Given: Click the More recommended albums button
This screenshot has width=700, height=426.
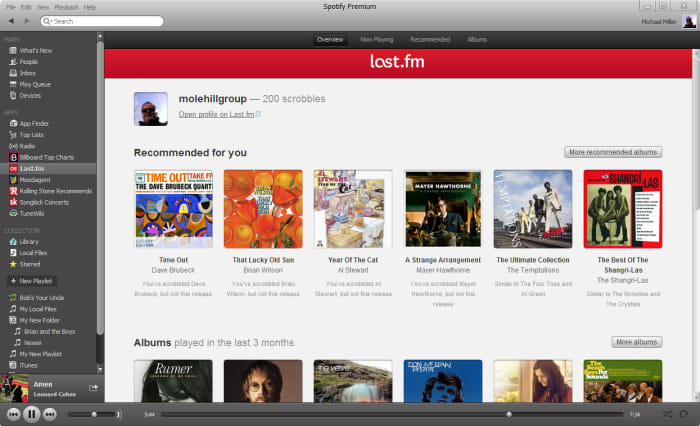Looking at the screenshot, I should point(613,152).
